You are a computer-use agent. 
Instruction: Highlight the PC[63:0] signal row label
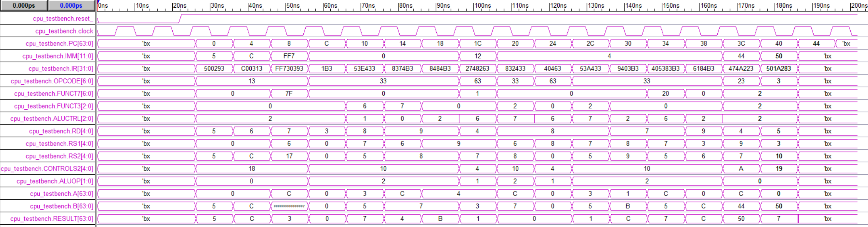(x=59, y=43)
